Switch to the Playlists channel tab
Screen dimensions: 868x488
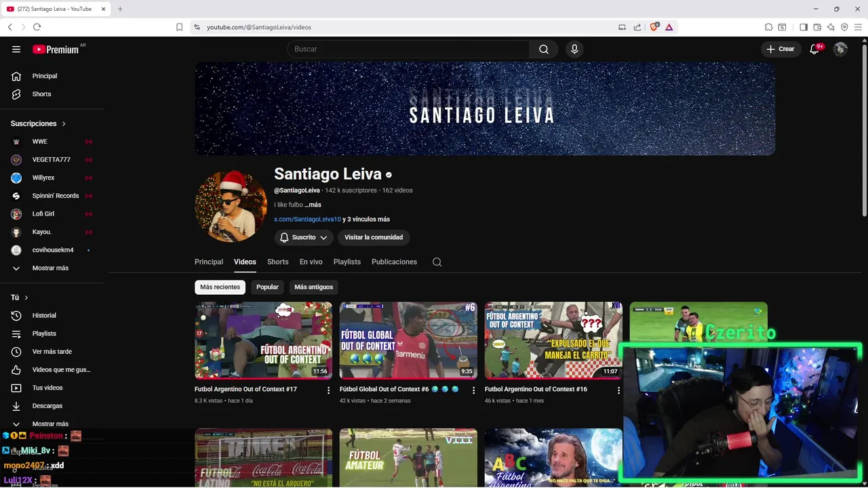[347, 262]
